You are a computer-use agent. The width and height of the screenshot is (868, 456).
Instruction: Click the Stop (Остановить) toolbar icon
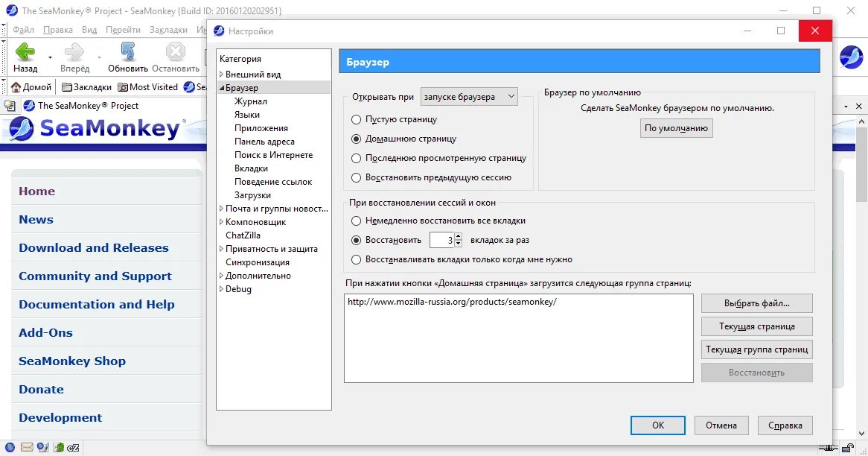point(176,51)
